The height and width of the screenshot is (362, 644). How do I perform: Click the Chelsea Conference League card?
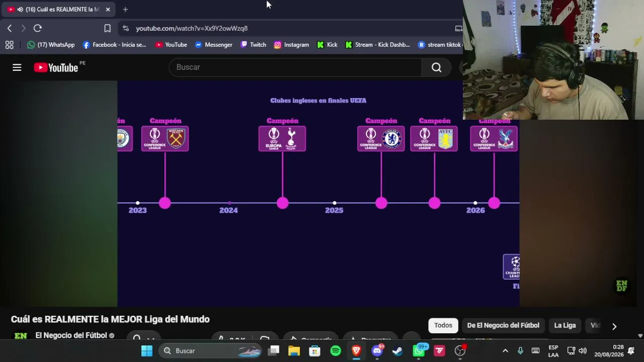click(x=381, y=138)
